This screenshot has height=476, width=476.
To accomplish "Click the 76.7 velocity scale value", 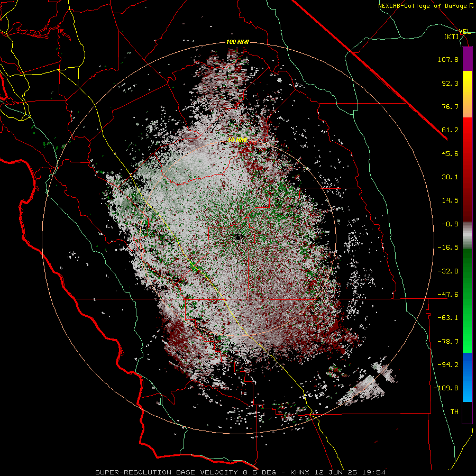I will pyautogui.click(x=450, y=106).
